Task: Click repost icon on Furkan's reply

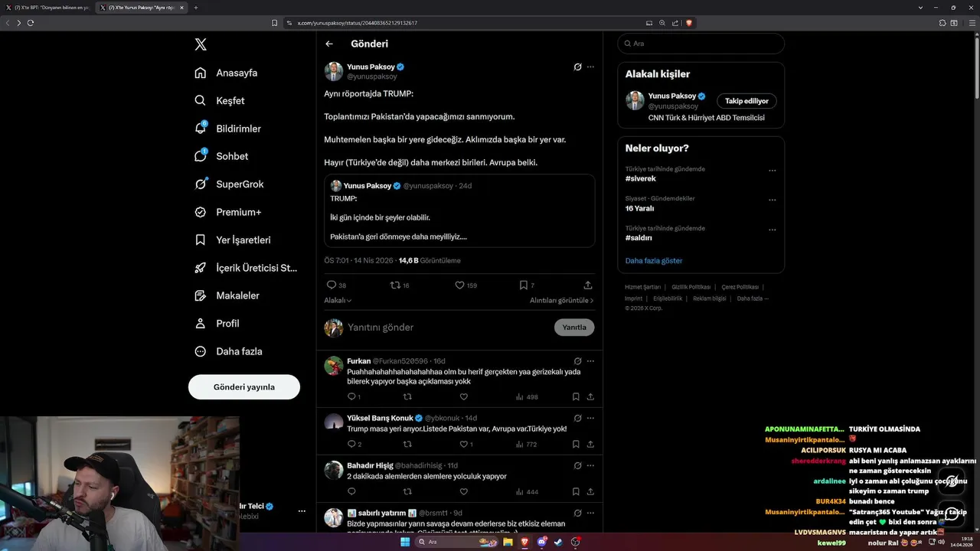Action: tap(407, 396)
